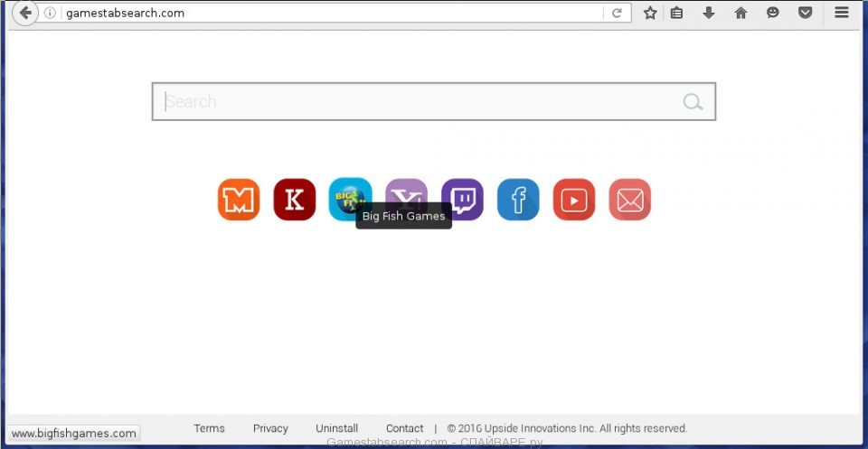Reload the page with the refresh button
868x449 pixels.
point(617,13)
